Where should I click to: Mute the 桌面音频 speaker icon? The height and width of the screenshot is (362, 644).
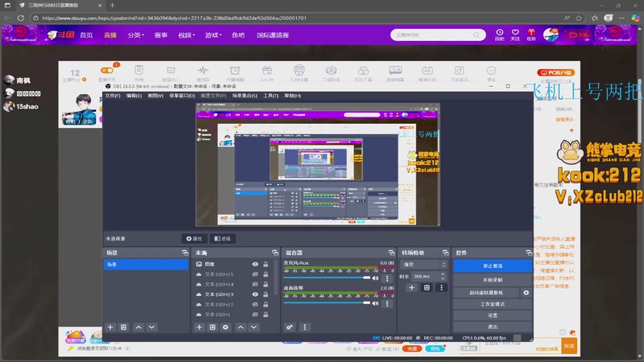point(375,303)
